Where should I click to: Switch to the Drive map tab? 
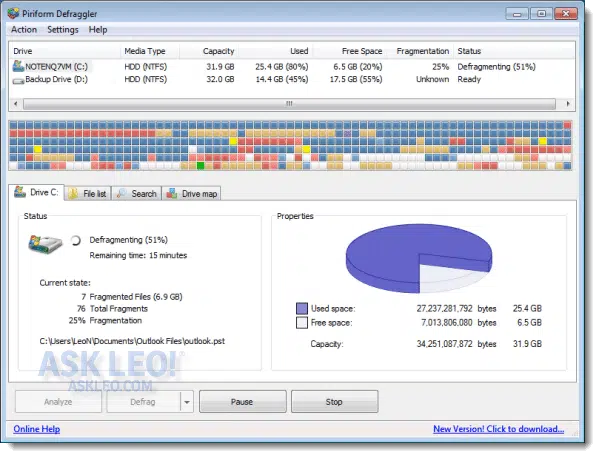[x=192, y=194]
